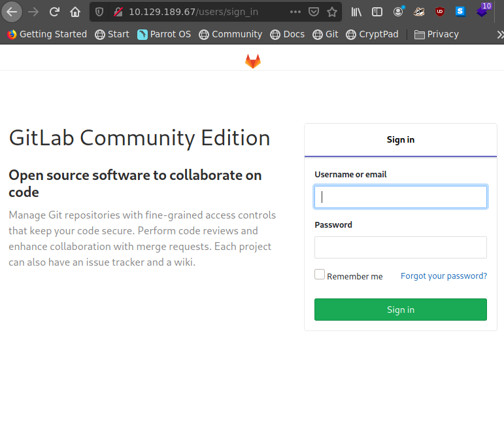The image size is (504, 428).
Task: Open the Community bookmark
Action: 231,34
